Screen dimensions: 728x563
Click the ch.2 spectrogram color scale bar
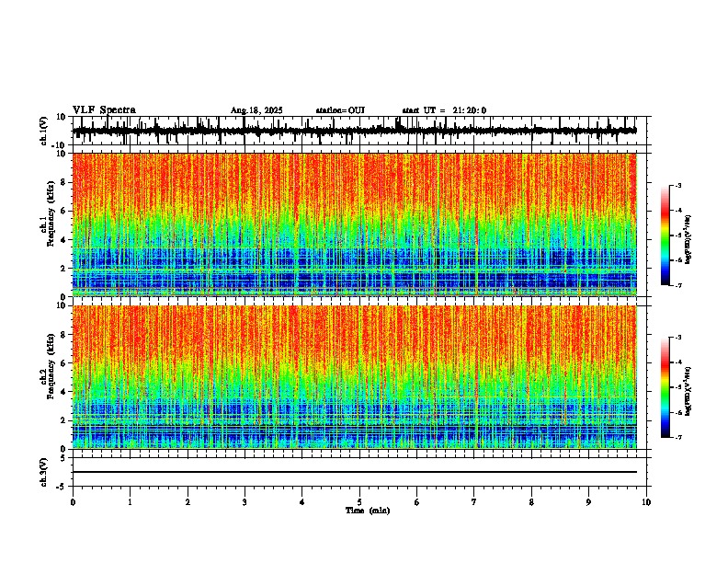665,387
